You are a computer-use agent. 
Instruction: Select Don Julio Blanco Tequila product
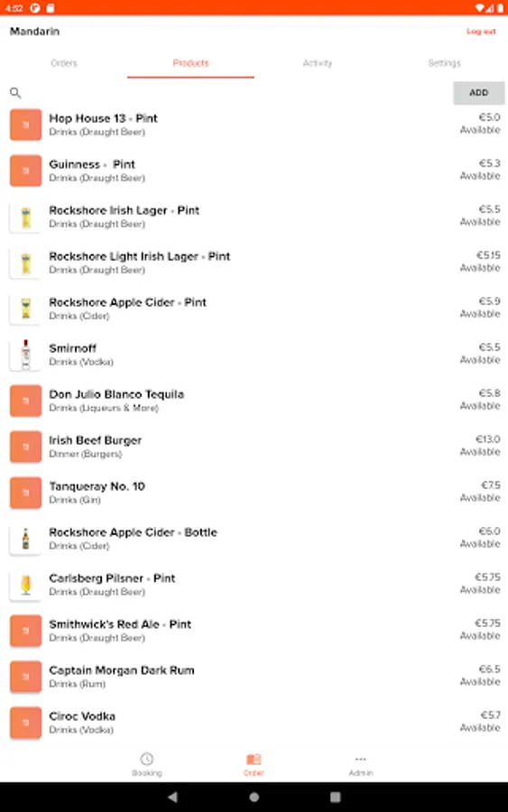pyautogui.click(x=254, y=401)
